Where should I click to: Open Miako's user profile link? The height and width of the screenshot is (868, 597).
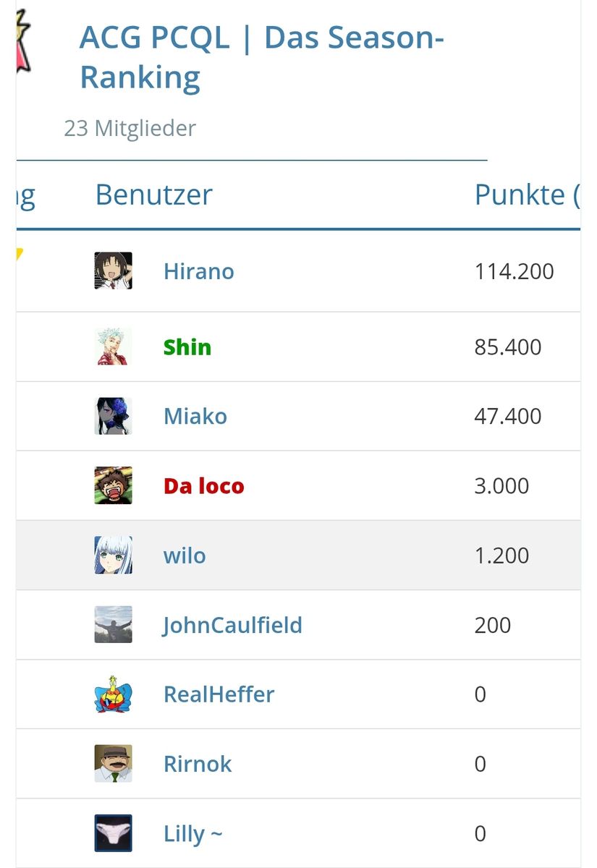(x=195, y=417)
